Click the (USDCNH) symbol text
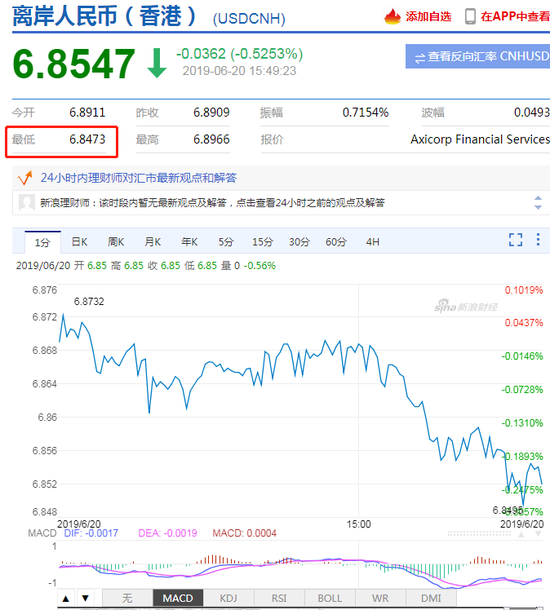550x610 pixels. [x=249, y=19]
